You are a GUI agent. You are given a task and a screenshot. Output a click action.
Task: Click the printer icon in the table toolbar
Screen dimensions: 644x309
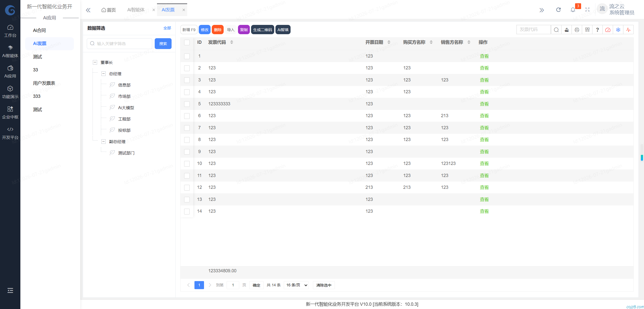[x=577, y=30]
